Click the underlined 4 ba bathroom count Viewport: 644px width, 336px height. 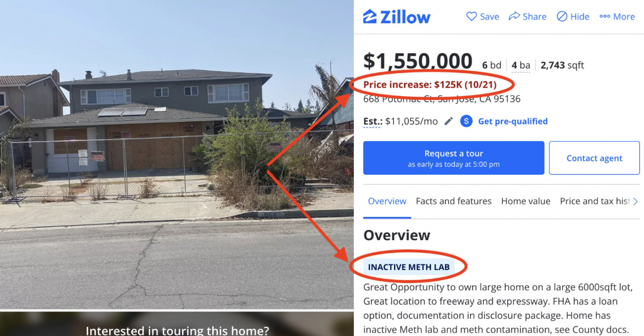click(x=521, y=65)
